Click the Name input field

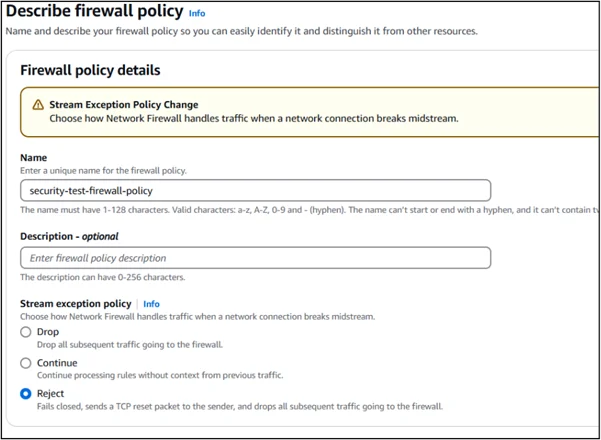point(255,190)
